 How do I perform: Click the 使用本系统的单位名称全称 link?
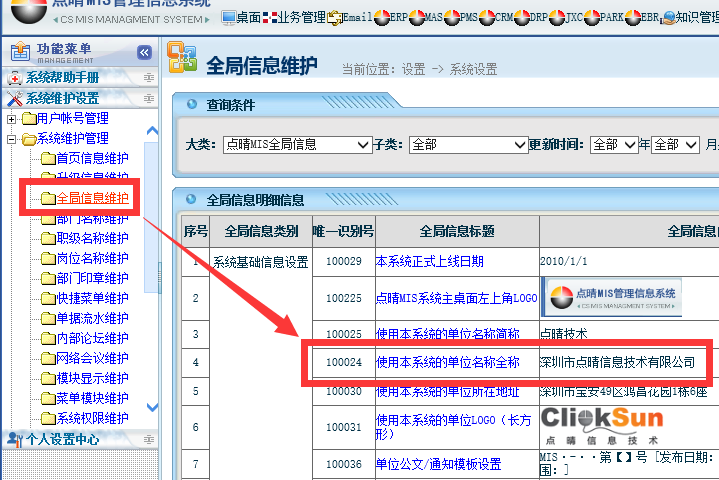click(x=447, y=362)
